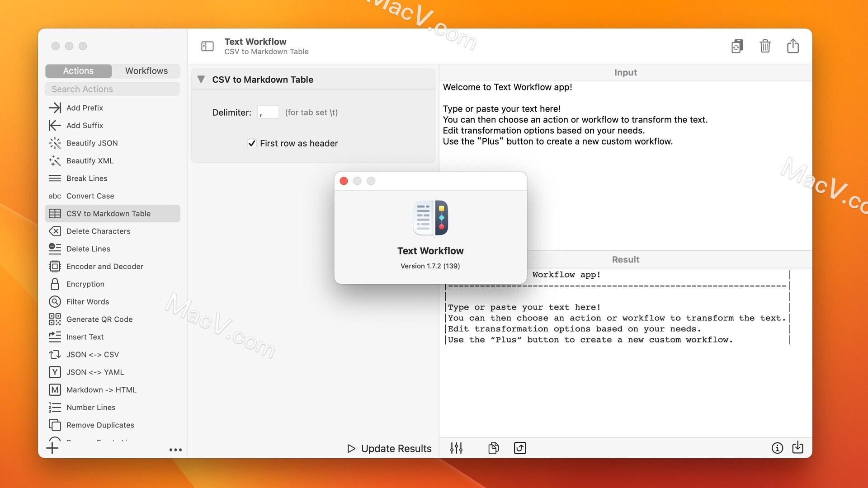Click the Delete Lines icon
The width and height of the screenshot is (868, 488).
[55, 249]
